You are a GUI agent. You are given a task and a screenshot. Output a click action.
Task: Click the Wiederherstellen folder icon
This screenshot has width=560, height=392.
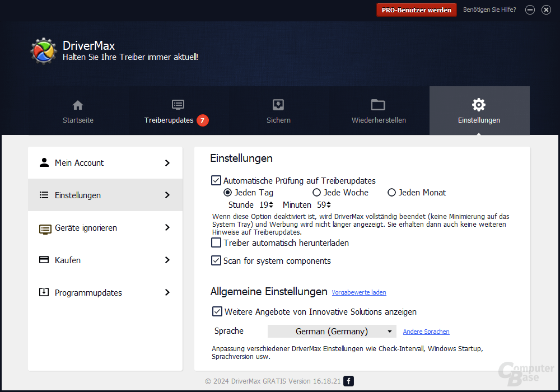click(x=378, y=105)
